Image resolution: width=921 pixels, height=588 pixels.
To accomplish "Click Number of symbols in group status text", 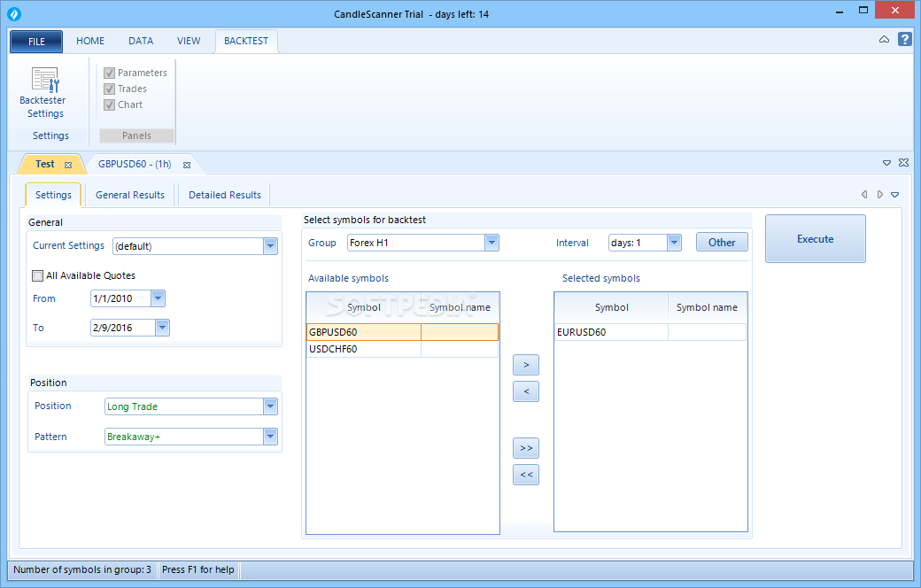I will (82, 569).
